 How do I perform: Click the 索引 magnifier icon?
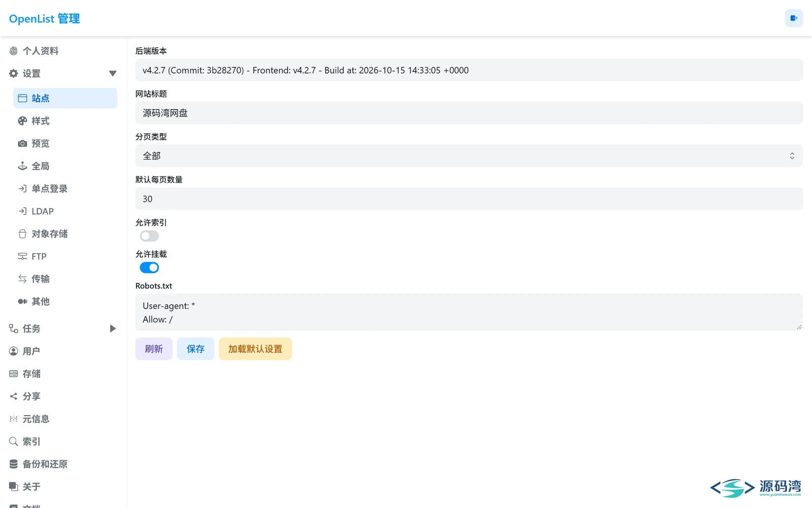[x=14, y=441]
